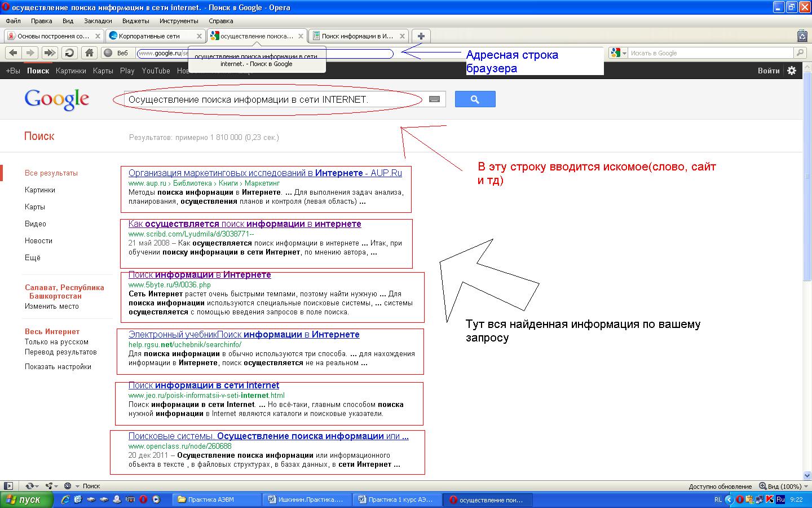
Task: Click the Войти sign-in link
Action: click(x=769, y=71)
